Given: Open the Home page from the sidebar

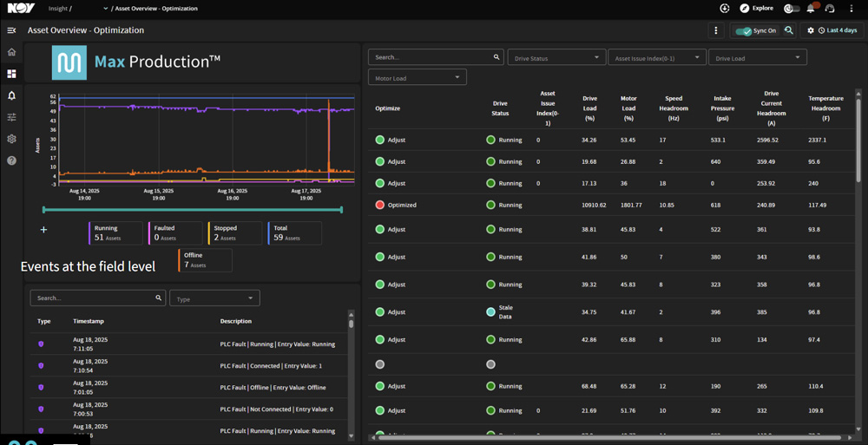Looking at the screenshot, I should tap(11, 52).
